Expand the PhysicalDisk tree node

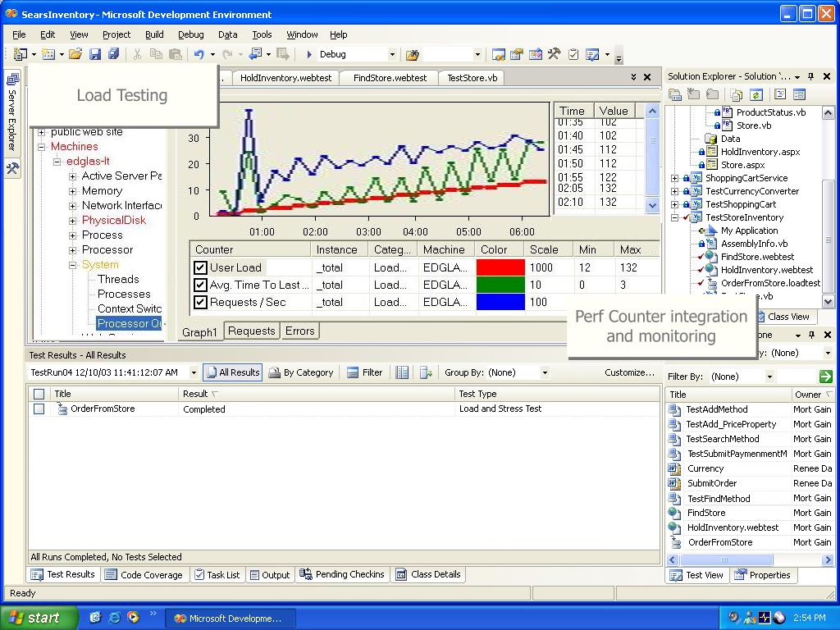[72, 220]
